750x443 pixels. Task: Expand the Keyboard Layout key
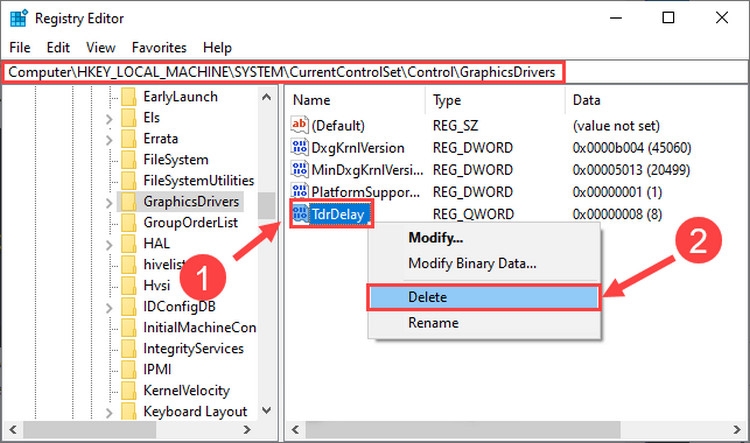point(109,412)
